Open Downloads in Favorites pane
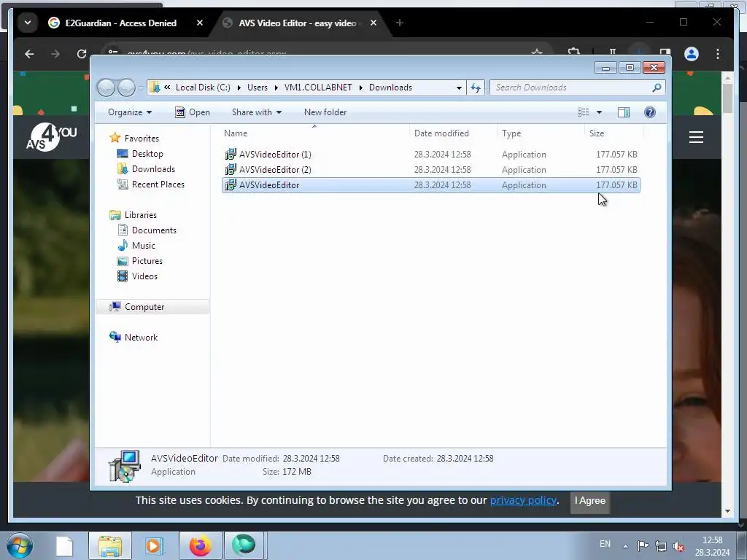747x560 pixels. click(x=153, y=169)
